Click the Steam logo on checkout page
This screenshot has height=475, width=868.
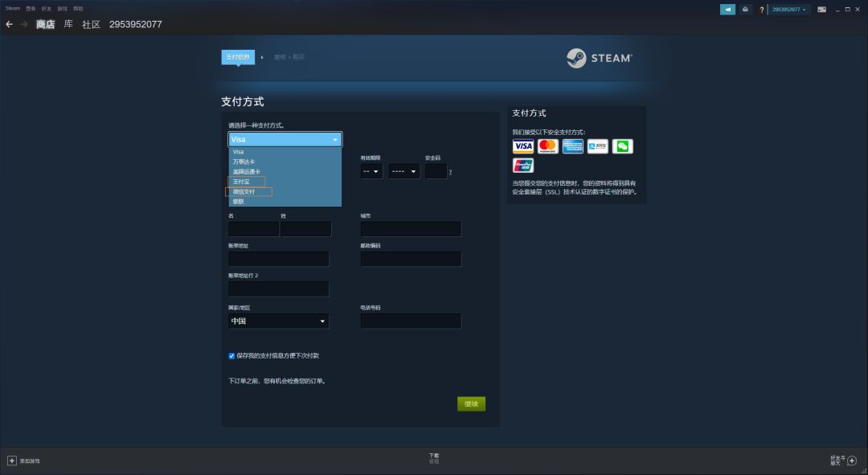point(600,58)
